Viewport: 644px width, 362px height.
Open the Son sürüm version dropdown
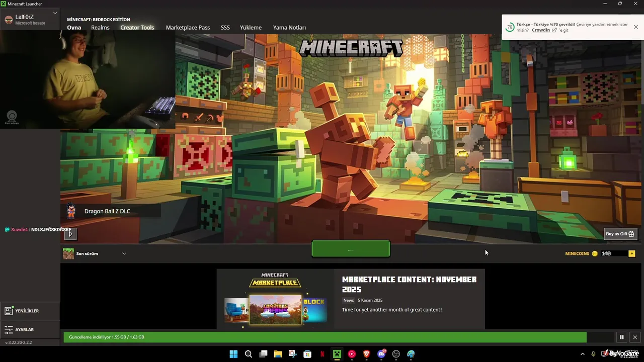tap(95, 253)
